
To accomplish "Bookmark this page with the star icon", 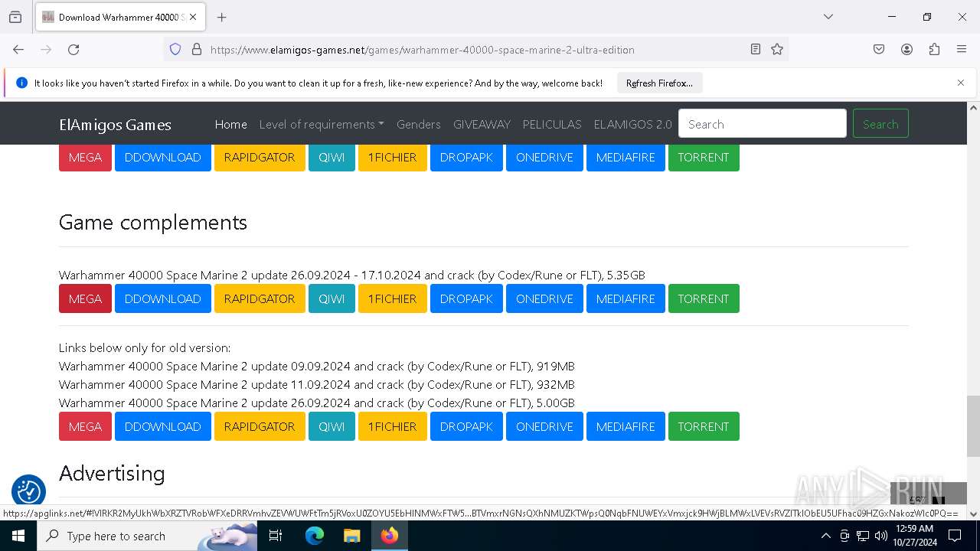I will coord(777,50).
